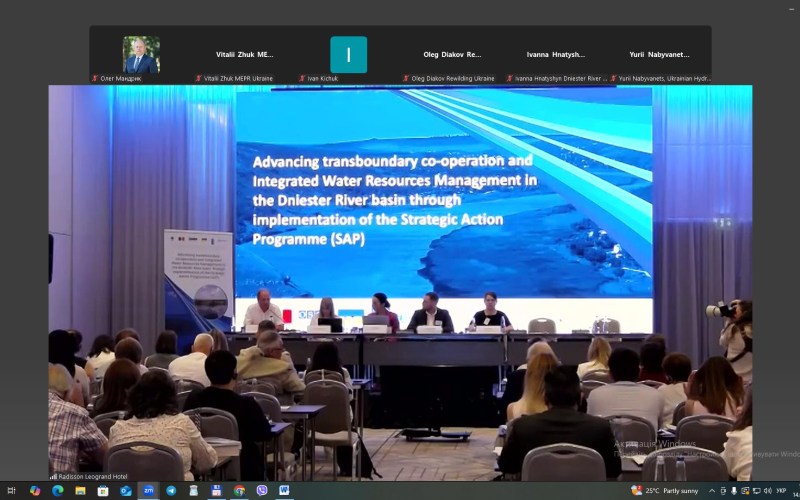
Task: Click the screen-cast tray icon with orange dot
Action: [745, 491]
